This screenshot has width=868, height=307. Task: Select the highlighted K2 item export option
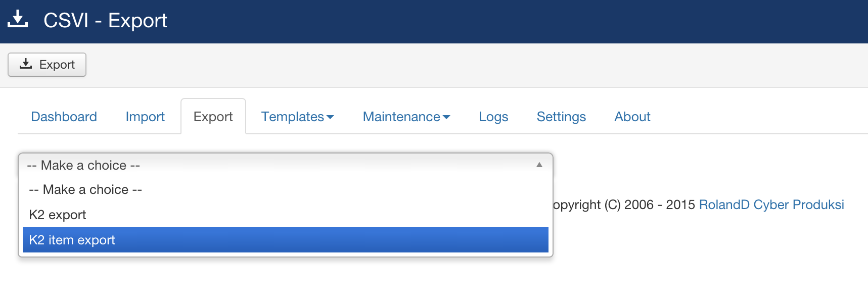[286, 240]
